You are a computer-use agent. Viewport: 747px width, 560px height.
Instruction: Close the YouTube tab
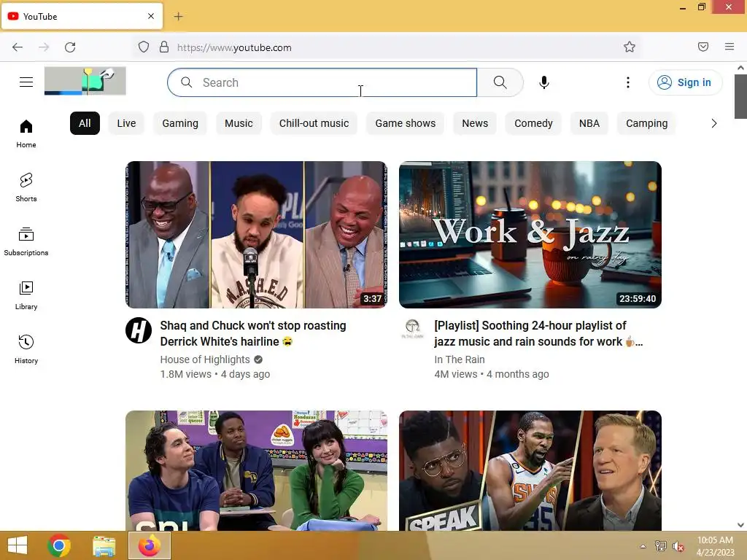coord(151,16)
